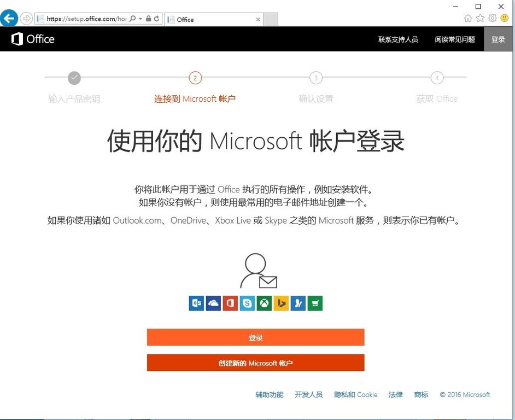Click the completed step one checkmark circle

(x=74, y=78)
